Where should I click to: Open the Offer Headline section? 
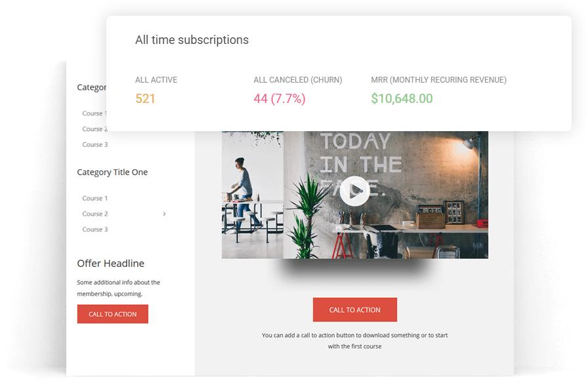(110, 263)
